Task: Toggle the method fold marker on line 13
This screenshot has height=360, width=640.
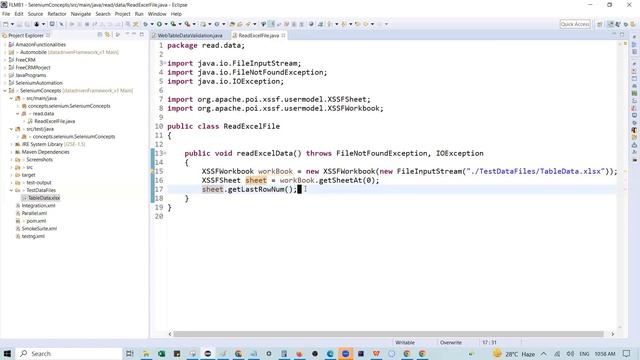Action: pyautogui.click(x=165, y=153)
